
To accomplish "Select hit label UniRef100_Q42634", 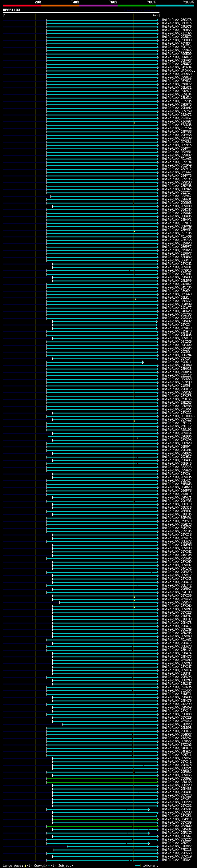I will coord(177,67).
